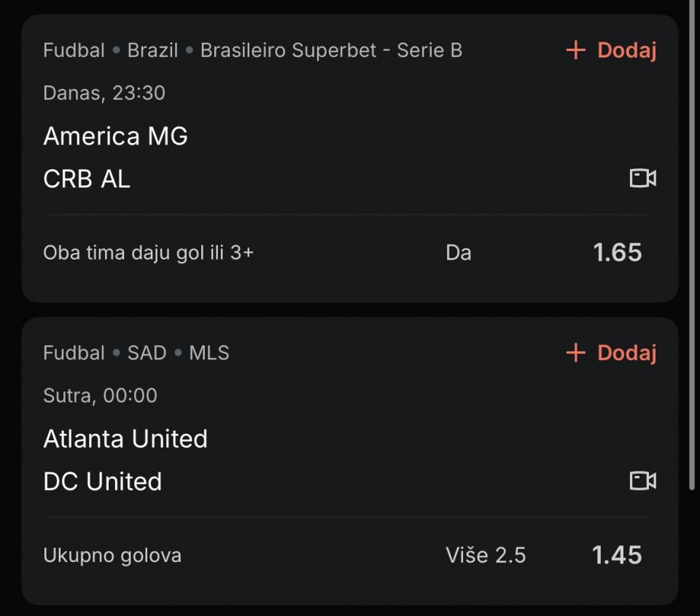The height and width of the screenshot is (616, 700).
Task: Open the MLS league link
Action: [209, 353]
